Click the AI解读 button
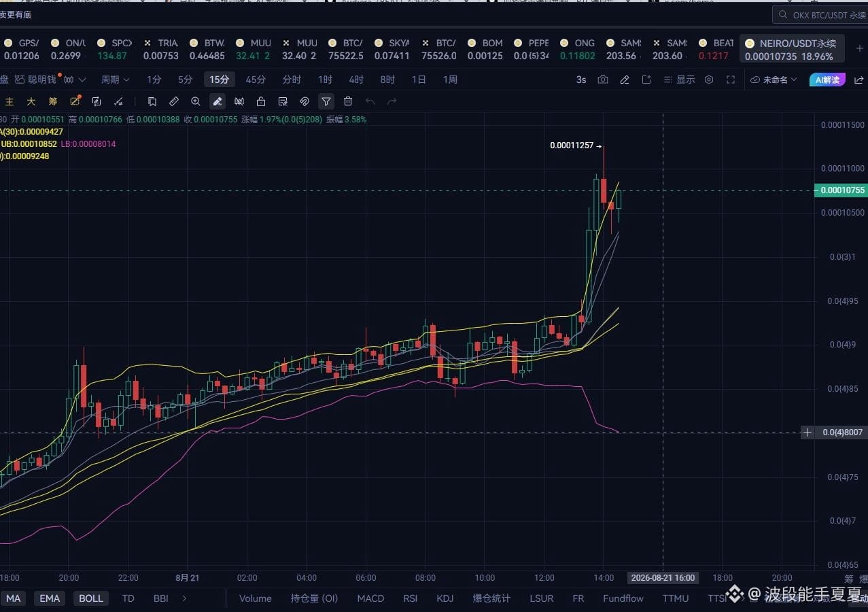Image resolution: width=868 pixels, height=612 pixels. pyautogui.click(x=827, y=80)
